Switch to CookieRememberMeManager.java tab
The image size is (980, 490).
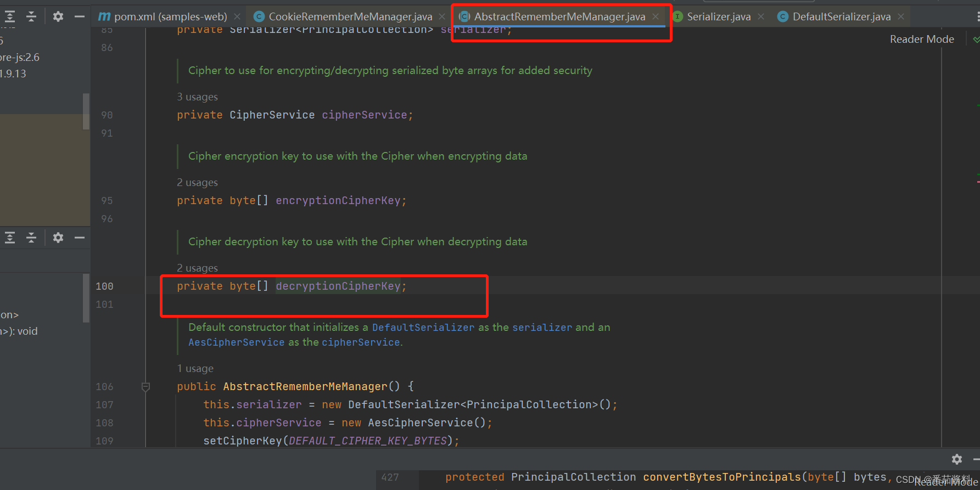(x=350, y=16)
